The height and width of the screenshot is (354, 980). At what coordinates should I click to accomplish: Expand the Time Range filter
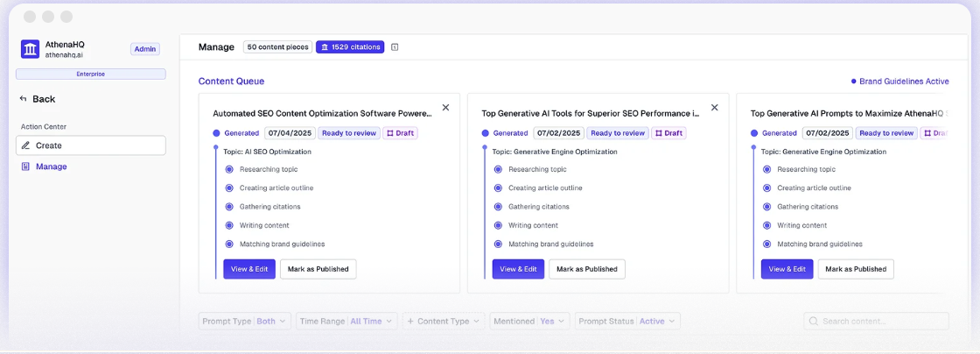point(346,322)
